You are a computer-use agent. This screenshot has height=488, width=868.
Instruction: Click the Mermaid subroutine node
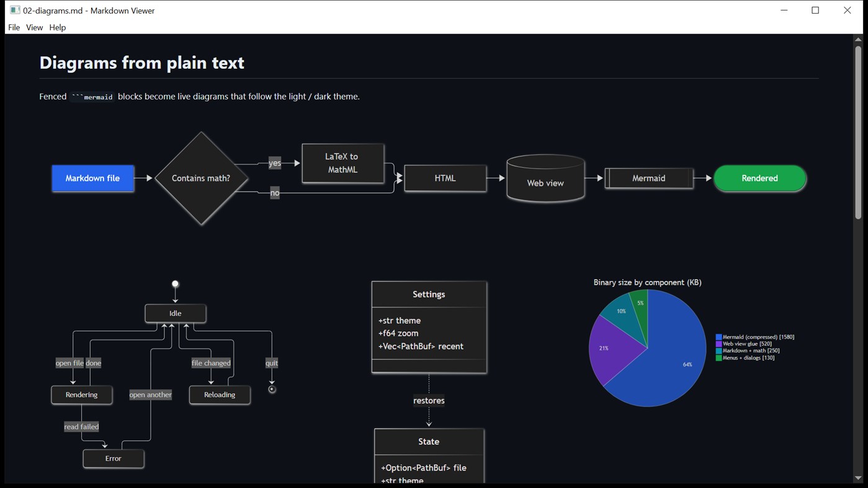point(648,178)
